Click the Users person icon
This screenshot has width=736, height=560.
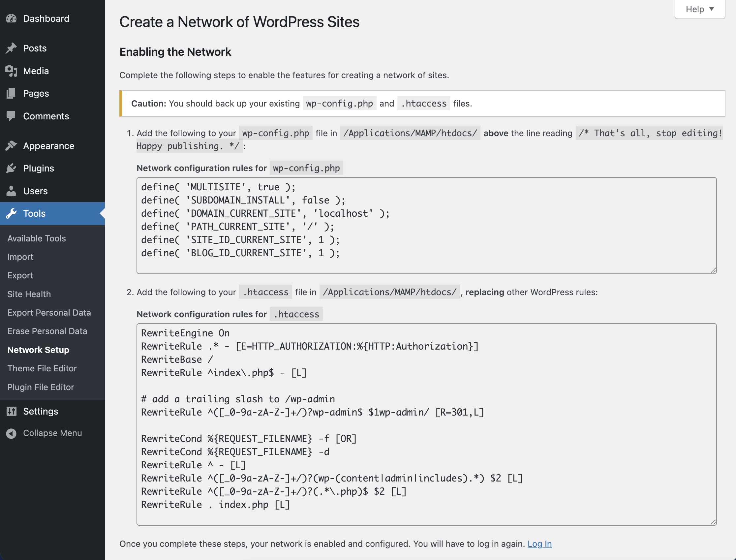tap(11, 191)
